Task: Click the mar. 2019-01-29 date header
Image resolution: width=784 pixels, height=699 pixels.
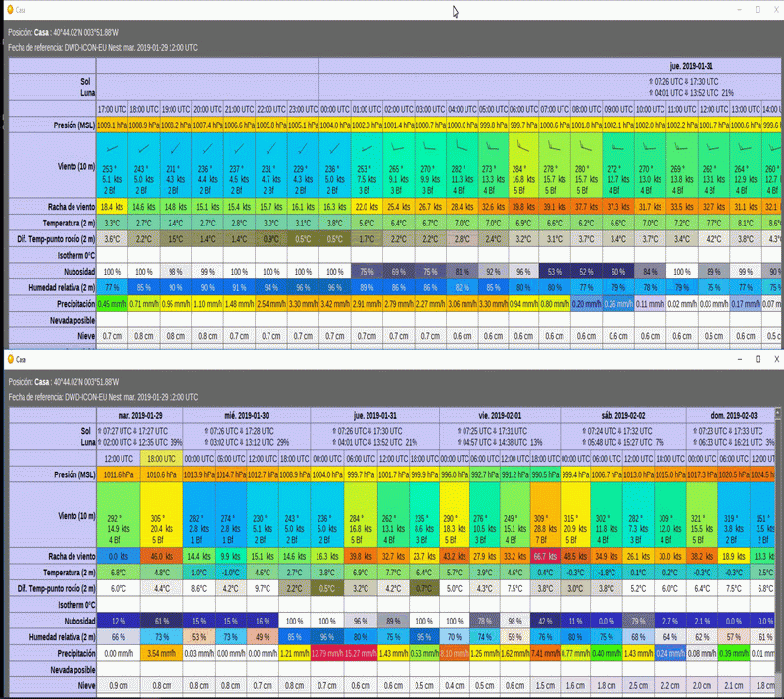Action: click(140, 415)
